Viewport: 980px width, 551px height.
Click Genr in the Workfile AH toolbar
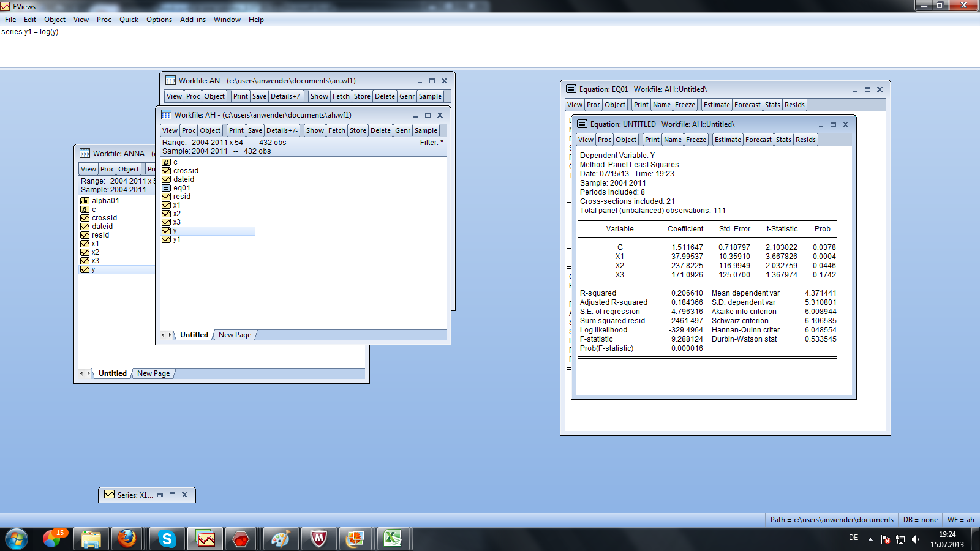tap(402, 130)
